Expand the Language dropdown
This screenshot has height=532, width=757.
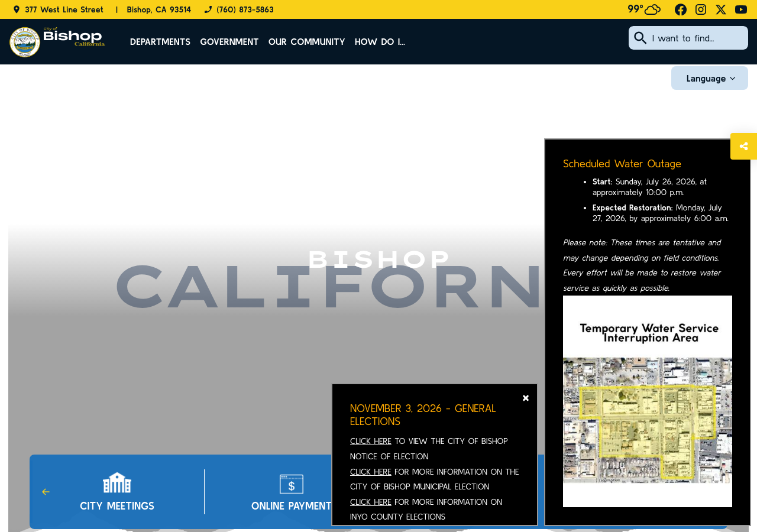click(x=710, y=78)
